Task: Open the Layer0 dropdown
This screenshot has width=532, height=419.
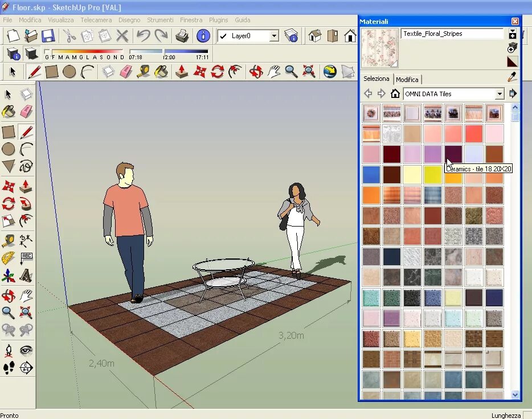Action: coord(274,36)
